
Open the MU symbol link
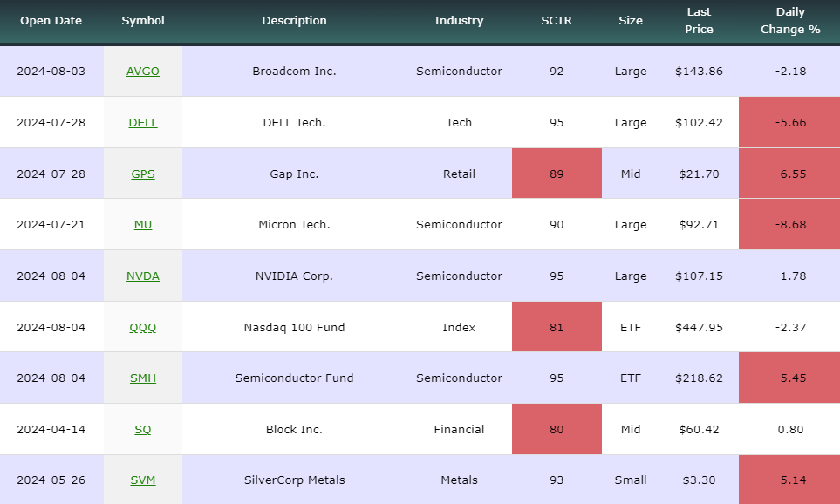click(142, 225)
